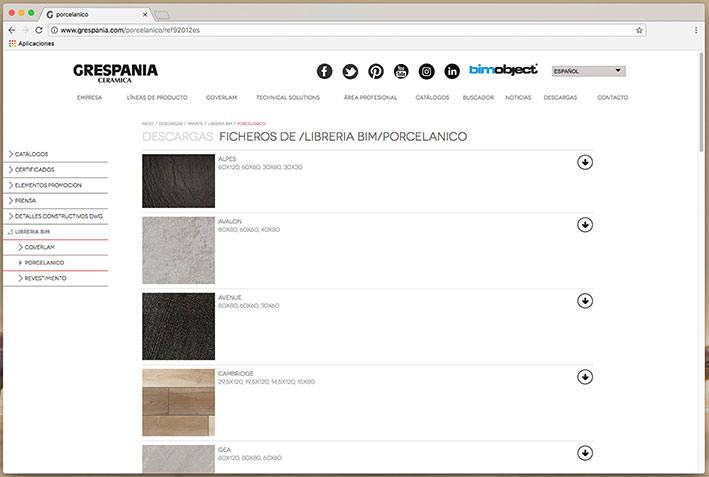Image resolution: width=709 pixels, height=477 pixels.
Task: Open the EMPRESA menu
Action: point(90,97)
